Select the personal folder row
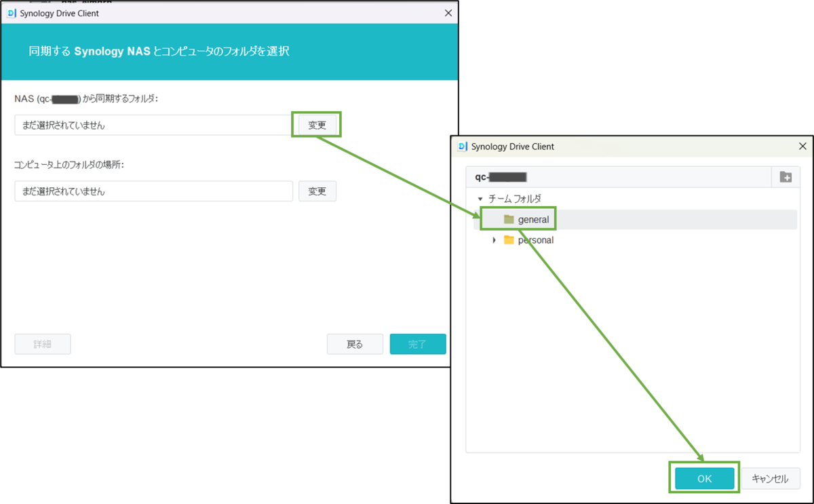Image resolution: width=814 pixels, height=504 pixels. (x=635, y=240)
